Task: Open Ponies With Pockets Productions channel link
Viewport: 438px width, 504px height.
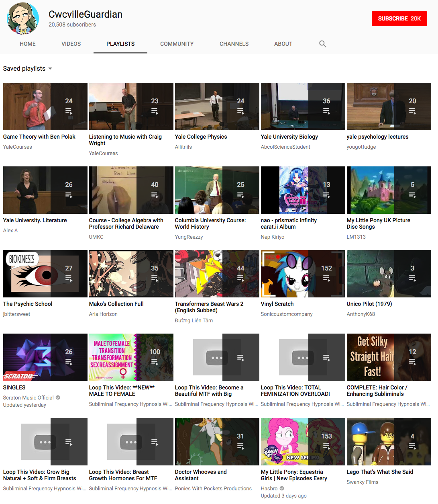Action: 214,488
